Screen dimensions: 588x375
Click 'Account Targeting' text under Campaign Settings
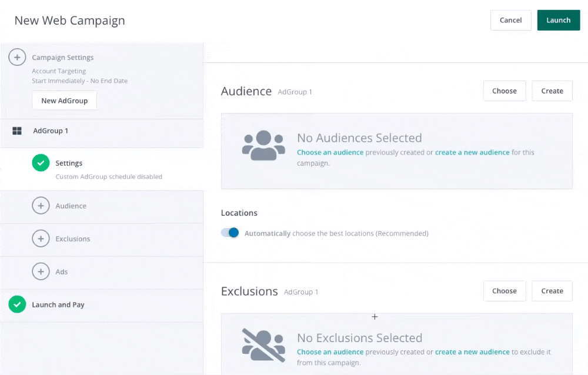59,71
